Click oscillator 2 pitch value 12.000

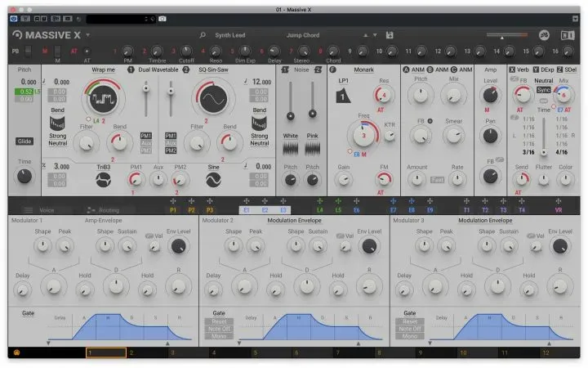261,82
